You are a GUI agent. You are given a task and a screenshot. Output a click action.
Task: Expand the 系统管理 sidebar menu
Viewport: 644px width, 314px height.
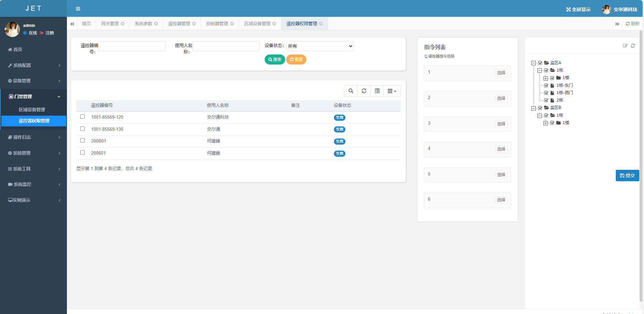tap(34, 153)
